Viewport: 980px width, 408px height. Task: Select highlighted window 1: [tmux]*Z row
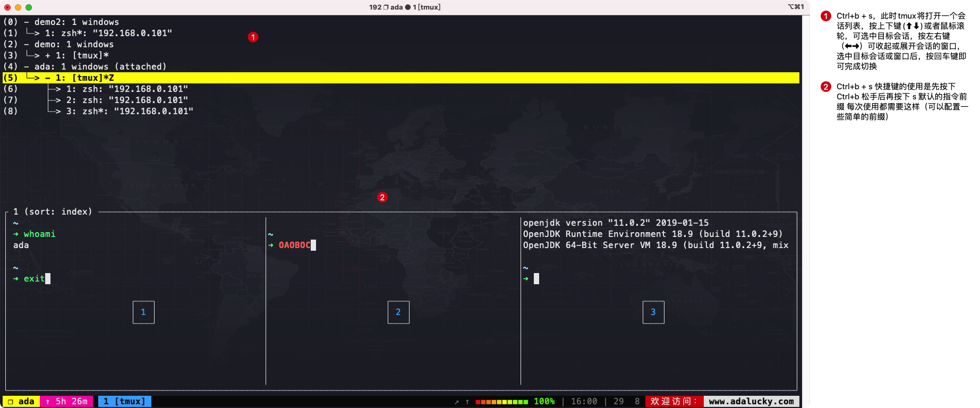click(85, 78)
